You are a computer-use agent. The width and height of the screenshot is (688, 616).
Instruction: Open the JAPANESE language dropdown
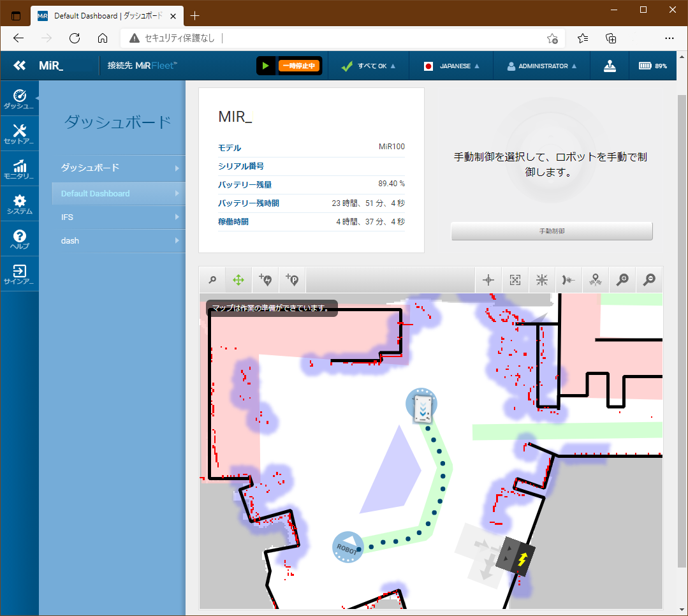coord(451,65)
